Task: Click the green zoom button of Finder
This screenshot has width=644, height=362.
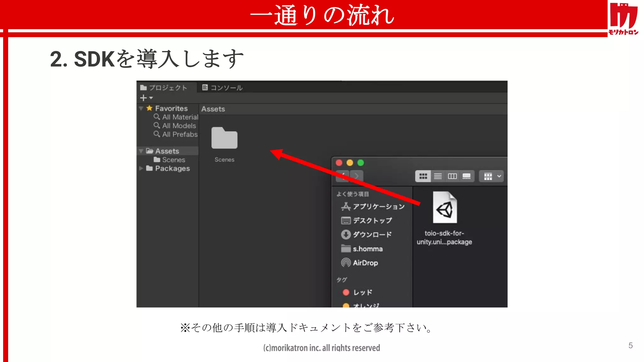Action: point(361,163)
